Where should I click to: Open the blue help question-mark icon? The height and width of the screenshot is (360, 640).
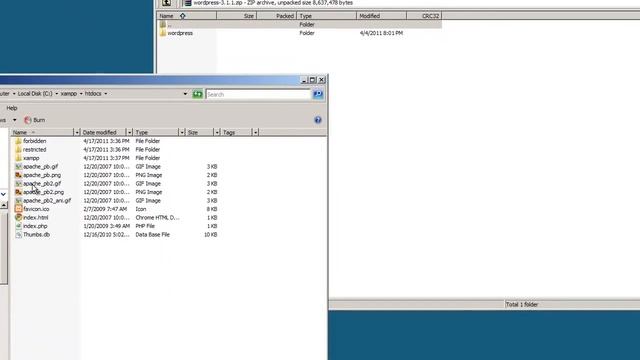click(x=318, y=120)
